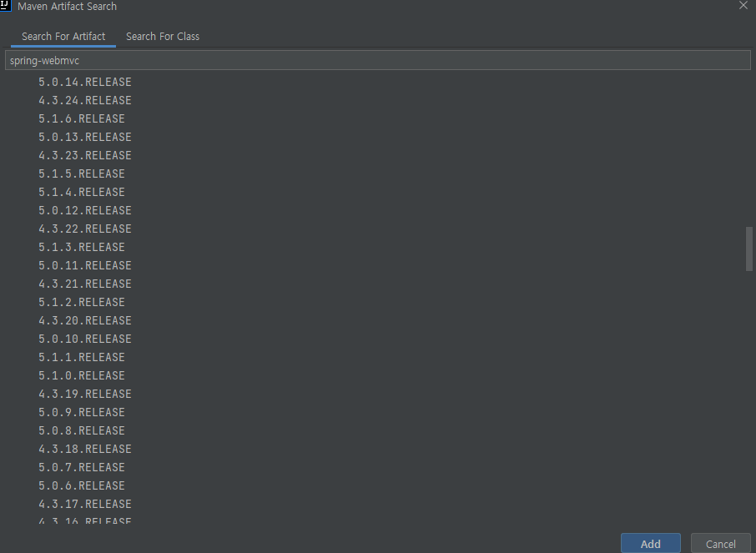
Task: Select version 5.0.13.RELEASE
Action: click(85, 137)
